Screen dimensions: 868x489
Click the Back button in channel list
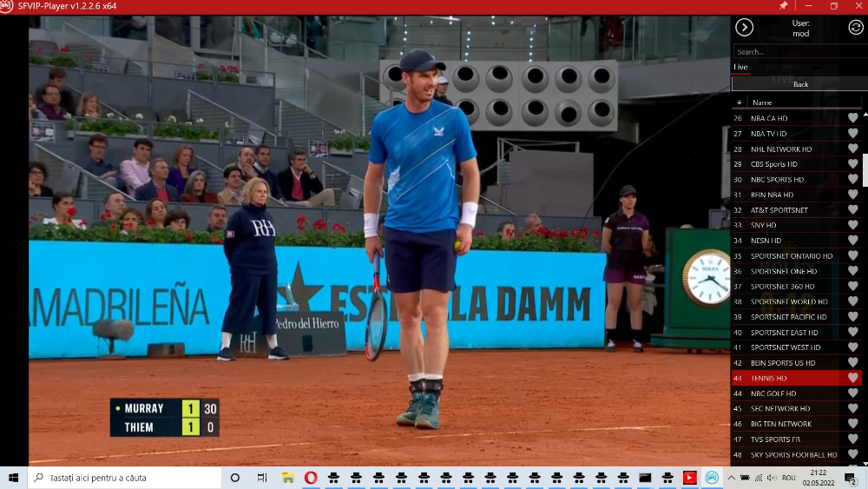[x=800, y=84]
